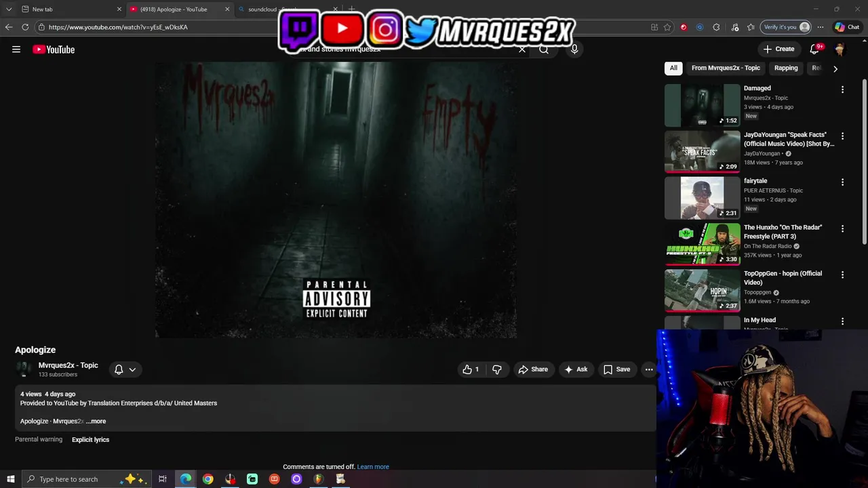Open options for The Hunxho freestyle video

[x=842, y=228]
